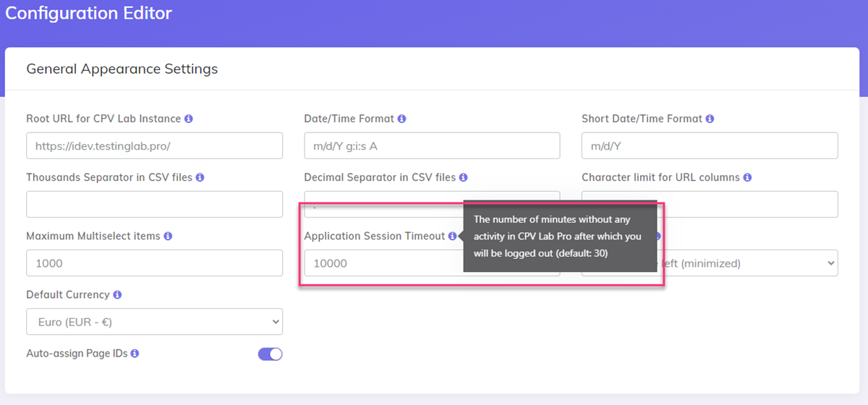This screenshot has height=405, width=868.
Task: Click the Short Date/Time Format field
Action: click(710, 146)
